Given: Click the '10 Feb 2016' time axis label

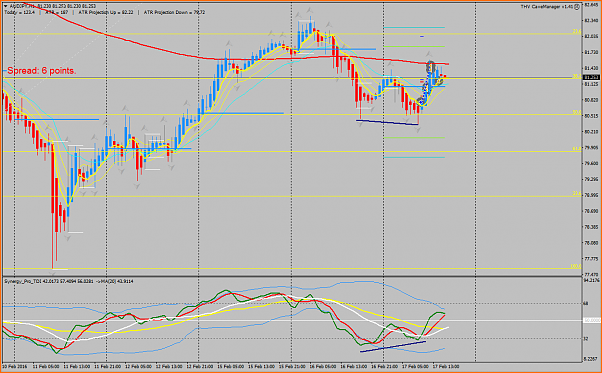Looking at the screenshot, I should click(15, 366).
